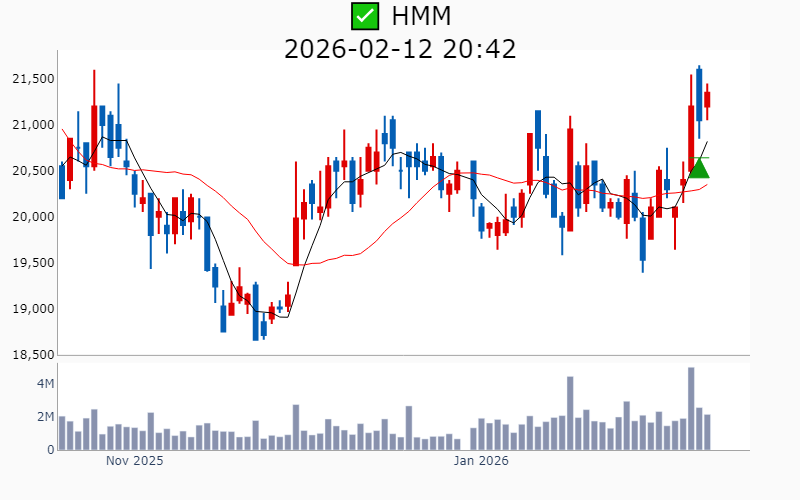This screenshot has height=500, width=800.
Task: Click the 4M volume axis label
Action: (x=45, y=384)
